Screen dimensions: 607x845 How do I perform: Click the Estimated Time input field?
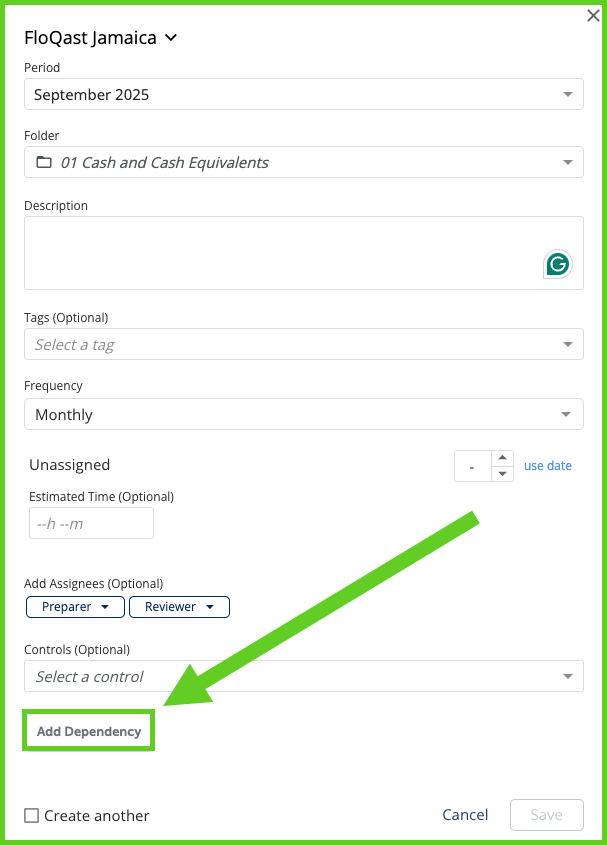[91, 523]
